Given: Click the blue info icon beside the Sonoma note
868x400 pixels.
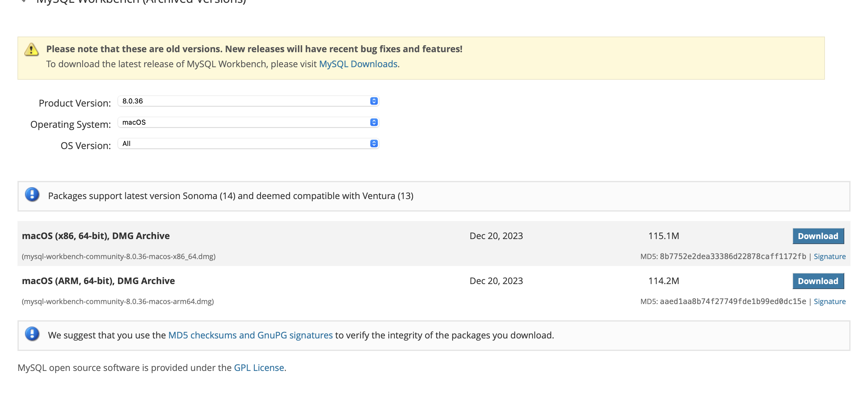Looking at the screenshot, I should click(32, 195).
